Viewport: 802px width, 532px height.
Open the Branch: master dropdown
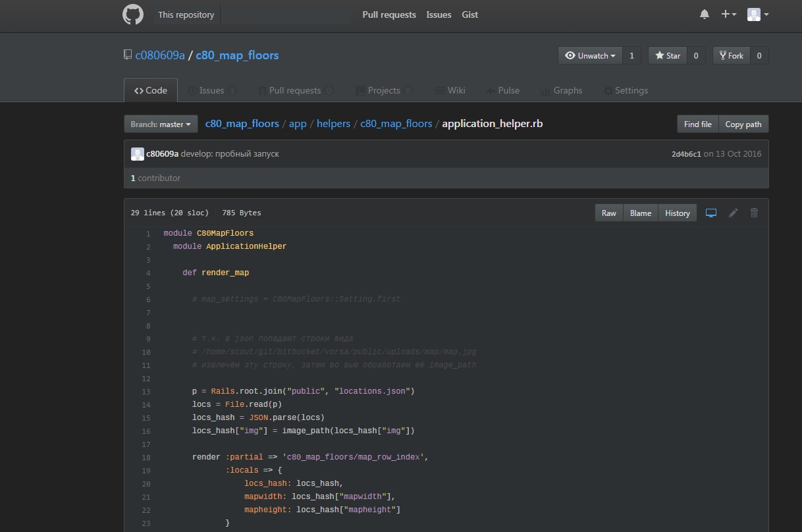pyautogui.click(x=161, y=123)
